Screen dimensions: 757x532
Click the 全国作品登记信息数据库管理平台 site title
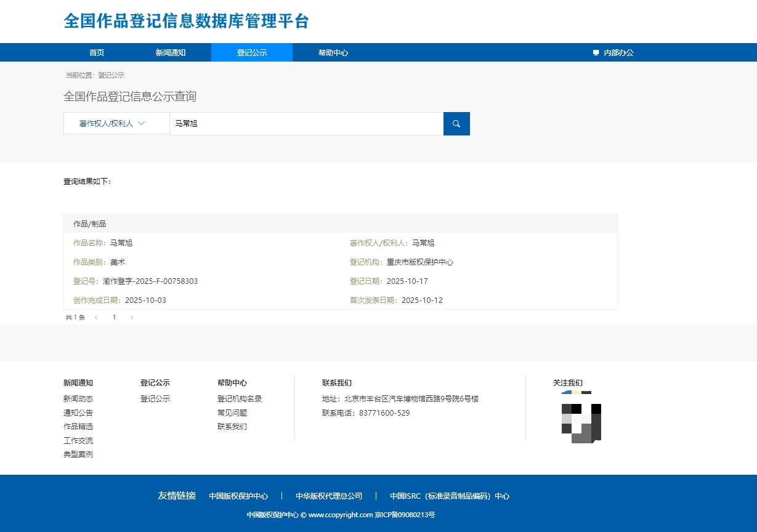point(186,21)
